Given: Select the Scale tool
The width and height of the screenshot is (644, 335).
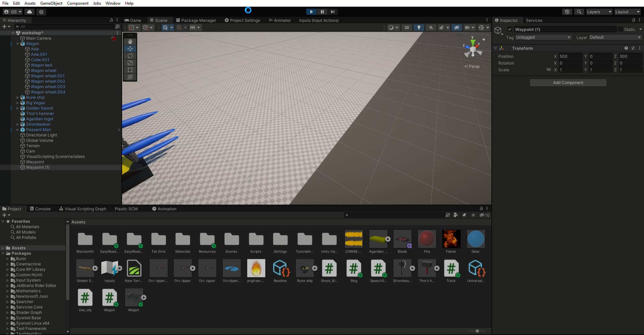Looking at the screenshot, I should coord(130,63).
